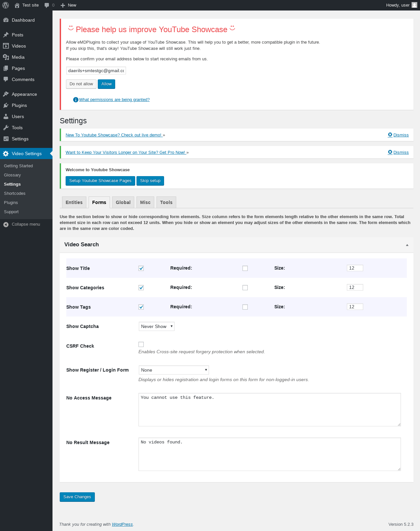The width and height of the screenshot is (420, 531).
Task: Uncheck the Show Title checkbox
Action: pos(141,268)
